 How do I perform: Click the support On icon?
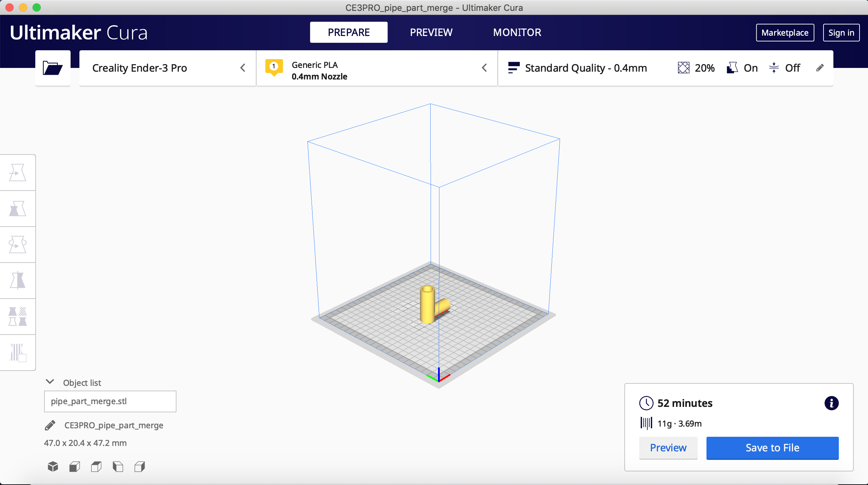click(x=732, y=68)
